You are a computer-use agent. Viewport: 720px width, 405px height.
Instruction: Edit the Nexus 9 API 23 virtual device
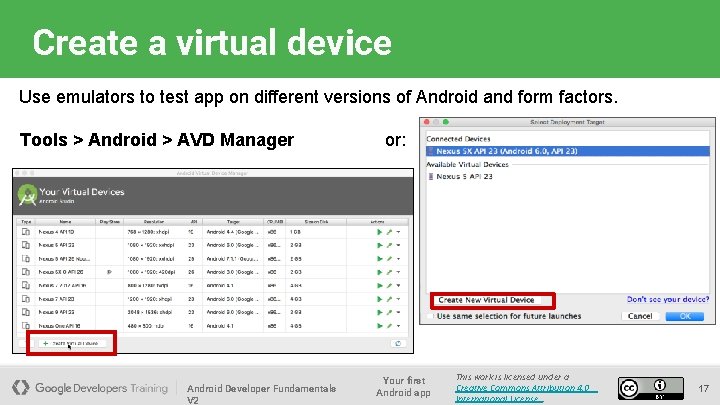click(x=389, y=312)
